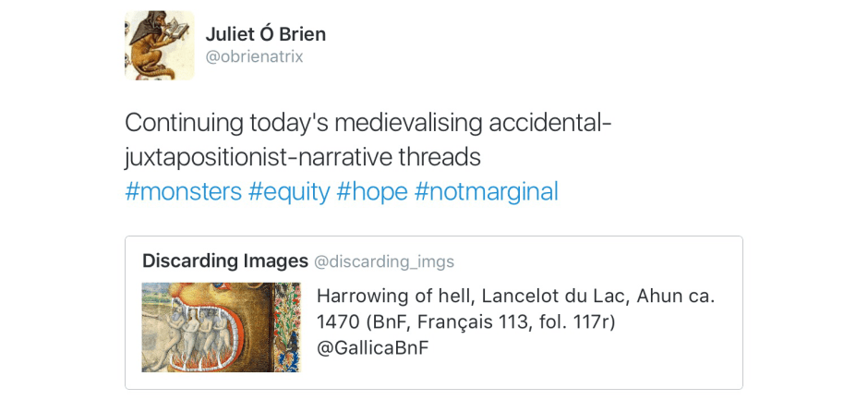Visit the #notmarginal hashtag

(x=487, y=191)
